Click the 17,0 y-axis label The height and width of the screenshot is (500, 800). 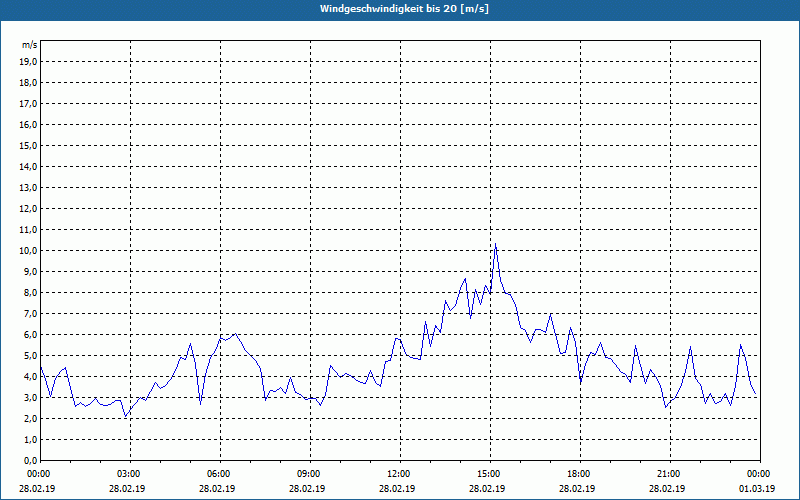click(28, 104)
